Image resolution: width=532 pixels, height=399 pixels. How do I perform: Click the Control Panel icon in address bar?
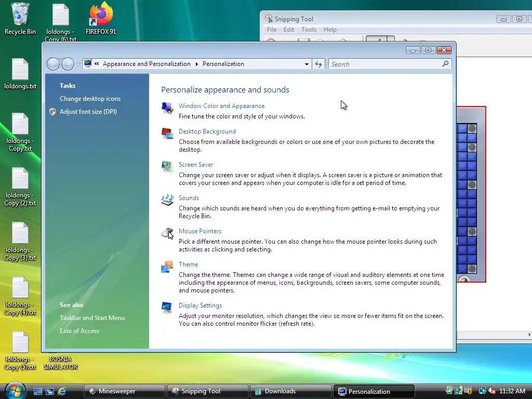coord(88,63)
